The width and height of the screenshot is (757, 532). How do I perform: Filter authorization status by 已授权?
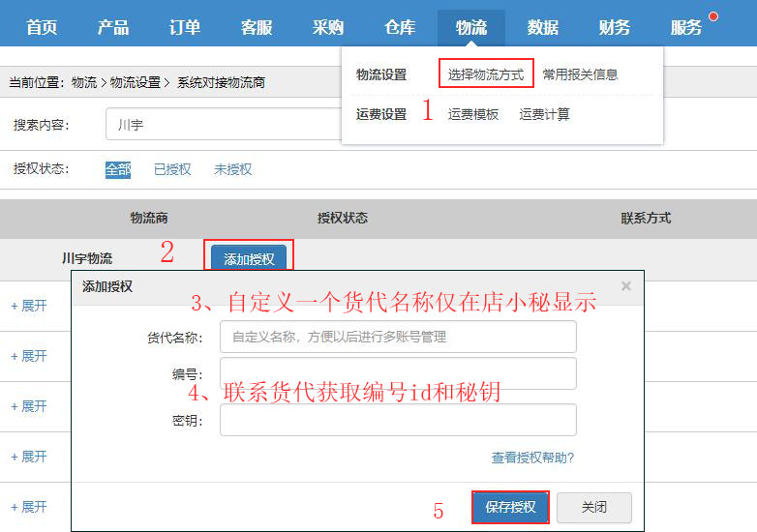click(172, 169)
